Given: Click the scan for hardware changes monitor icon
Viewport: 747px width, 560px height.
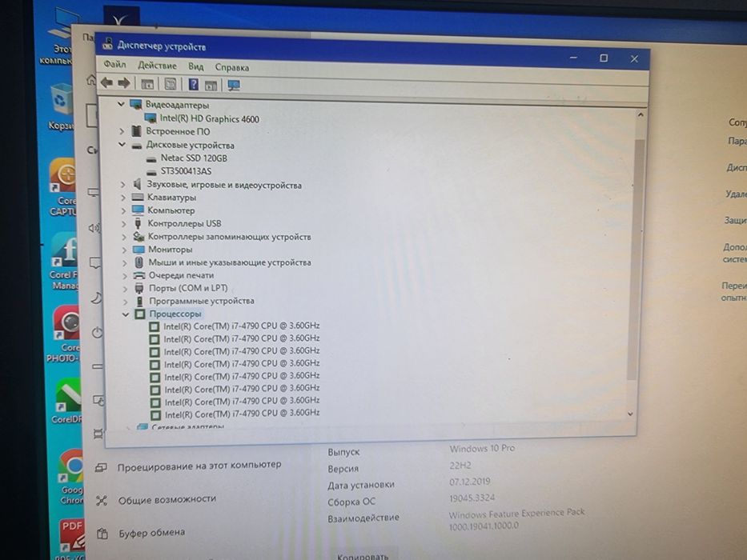Looking at the screenshot, I should 234,86.
